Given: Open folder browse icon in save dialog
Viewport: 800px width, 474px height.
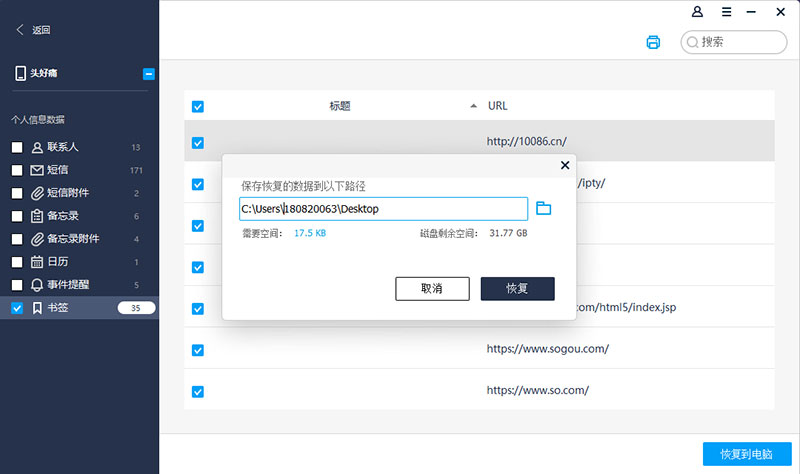Looking at the screenshot, I should [x=544, y=208].
